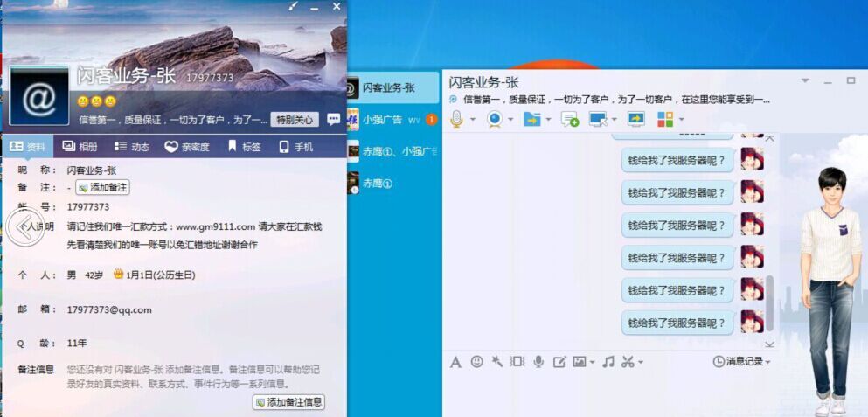Screen dimensions: 868x417
Task: Open the emoji smiley picker
Action: pyautogui.click(x=476, y=362)
